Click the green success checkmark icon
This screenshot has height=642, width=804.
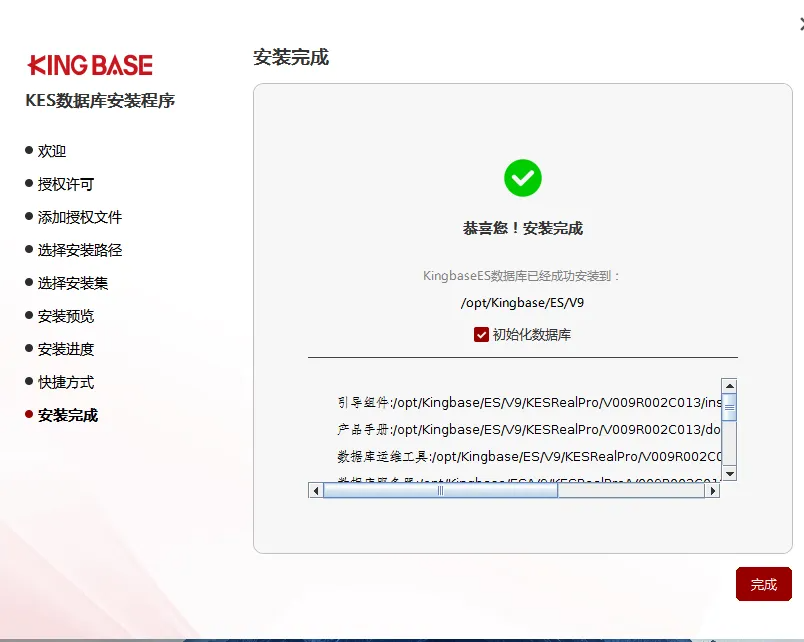[522, 178]
